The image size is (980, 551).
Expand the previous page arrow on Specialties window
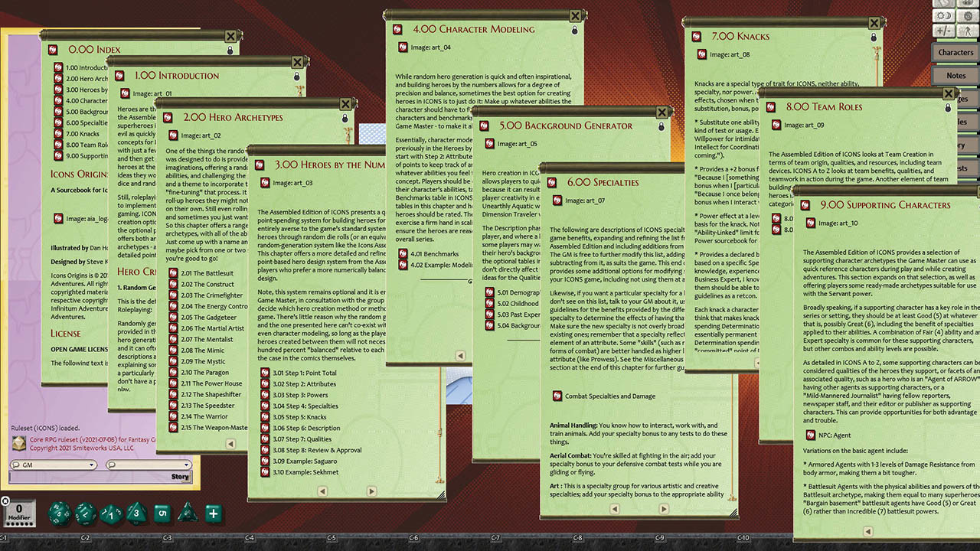tap(615, 508)
